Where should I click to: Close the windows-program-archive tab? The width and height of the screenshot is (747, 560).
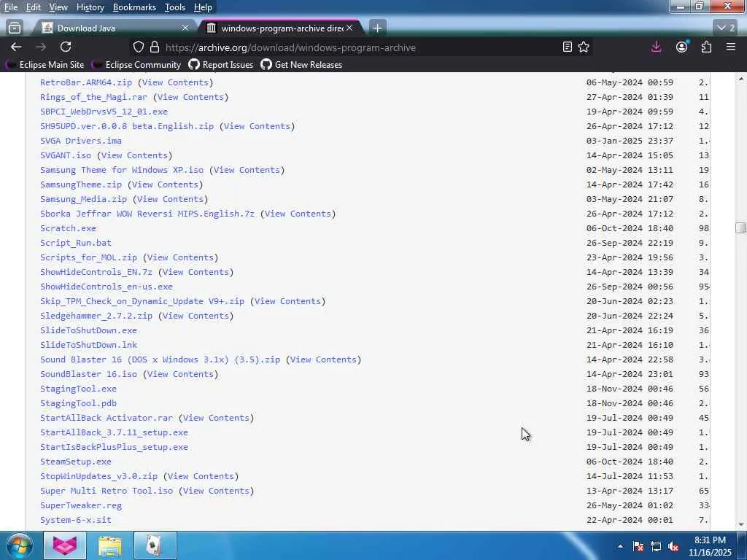click(349, 28)
